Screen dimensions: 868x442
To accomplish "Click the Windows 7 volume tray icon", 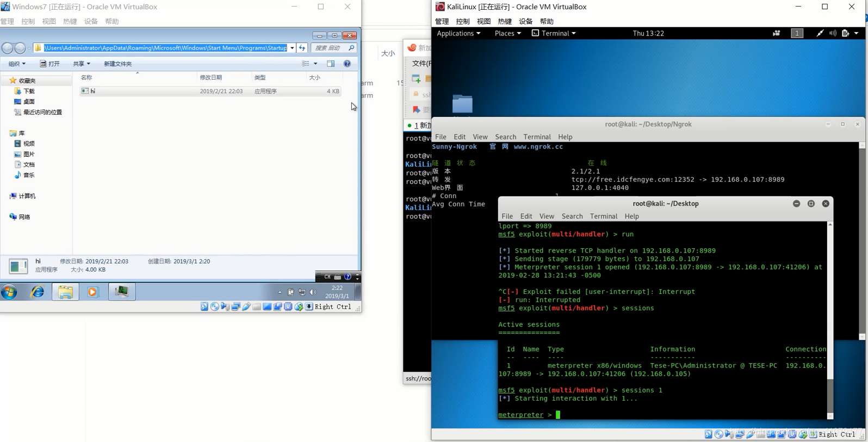I will [313, 292].
